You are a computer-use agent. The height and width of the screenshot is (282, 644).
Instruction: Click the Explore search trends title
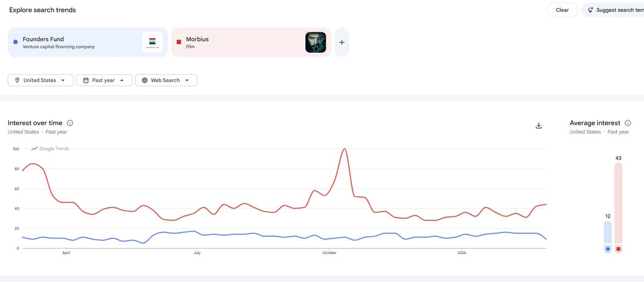tap(42, 10)
